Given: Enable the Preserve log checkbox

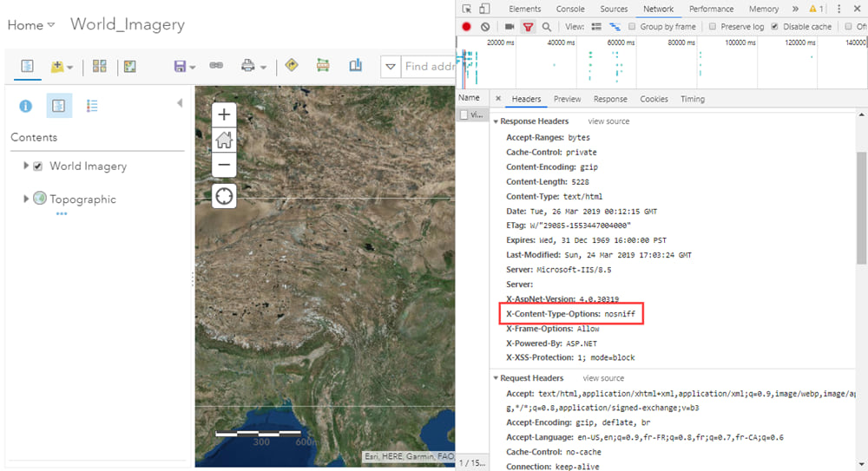Looking at the screenshot, I should (x=713, y=27).
